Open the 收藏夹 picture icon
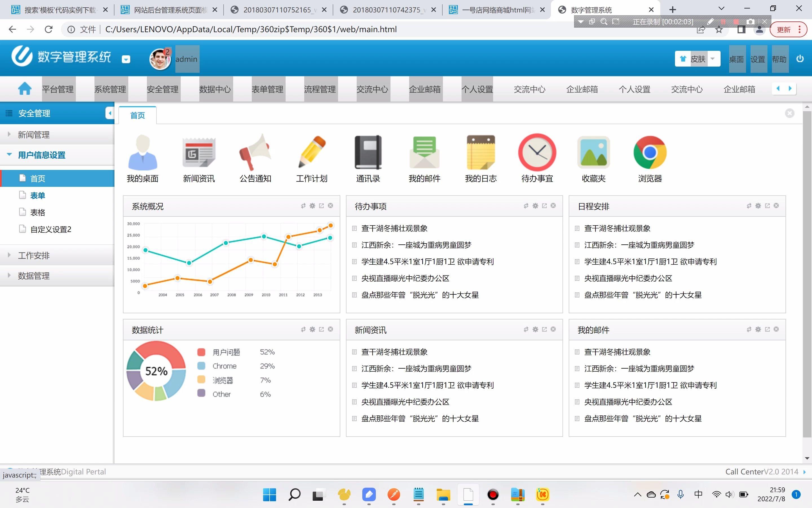Viewport: 812px width, 508px height. point(593,152)
